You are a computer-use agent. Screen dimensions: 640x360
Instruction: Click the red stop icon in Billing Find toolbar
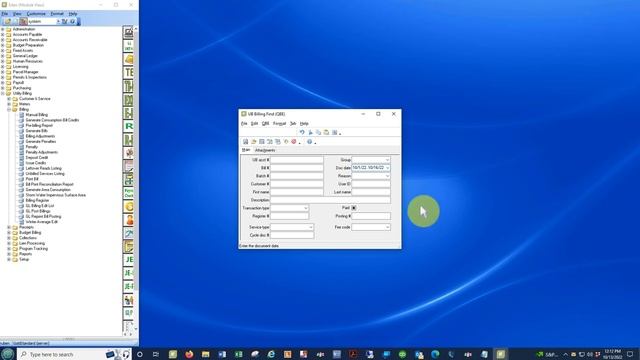pyautogui.click(x=293, y=142)
